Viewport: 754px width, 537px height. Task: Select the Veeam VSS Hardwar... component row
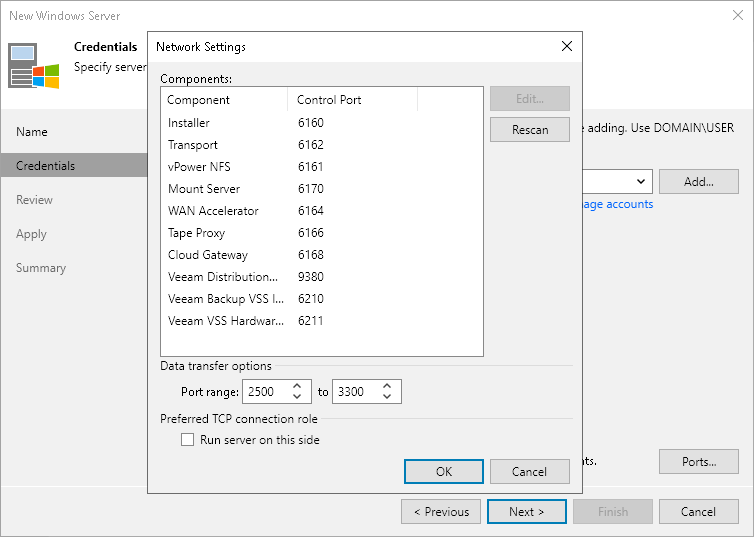pos(322,321)
